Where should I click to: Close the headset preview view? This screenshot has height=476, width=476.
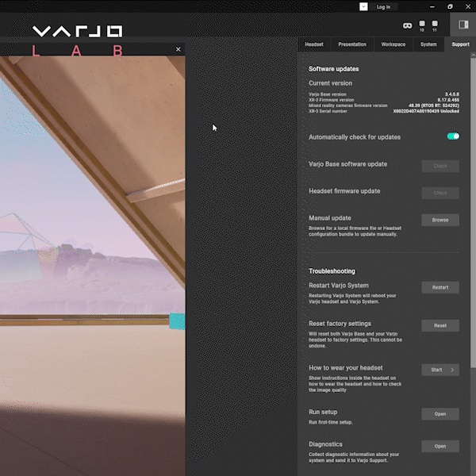[x=178, y=49]
